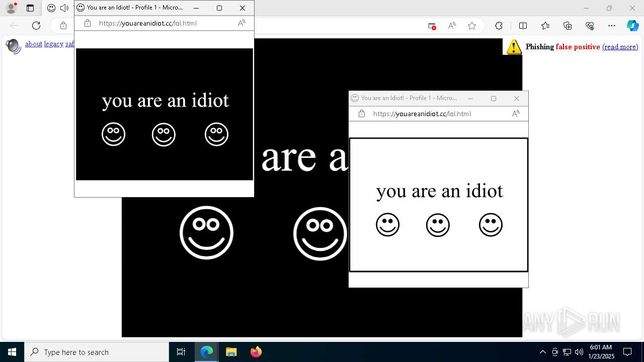Select the left popup's URL field
This screenshot has width=644, height=362.
pyautogui.click(x=148, y=23)
